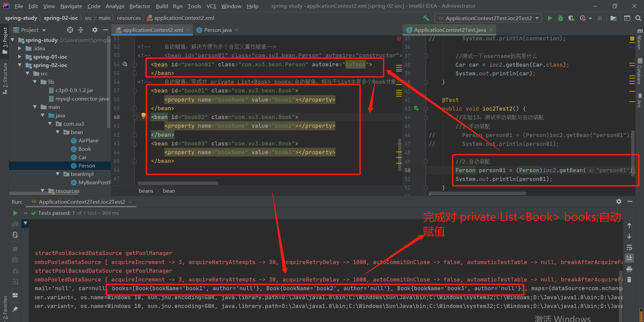This screenshot has height=322, width=644.
Task: Toggle scroll to end of console
Action: 629,258
